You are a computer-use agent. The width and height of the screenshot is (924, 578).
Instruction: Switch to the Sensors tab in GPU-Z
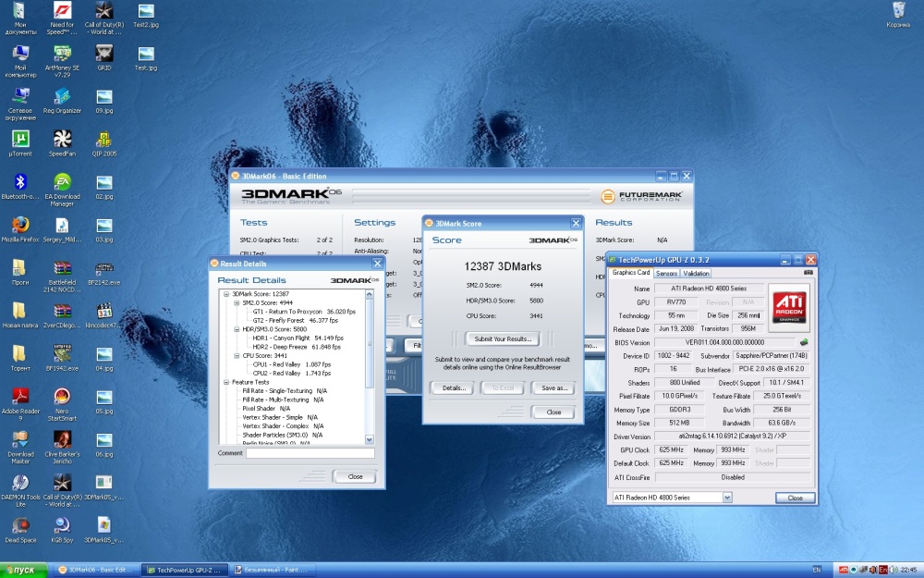666,274
